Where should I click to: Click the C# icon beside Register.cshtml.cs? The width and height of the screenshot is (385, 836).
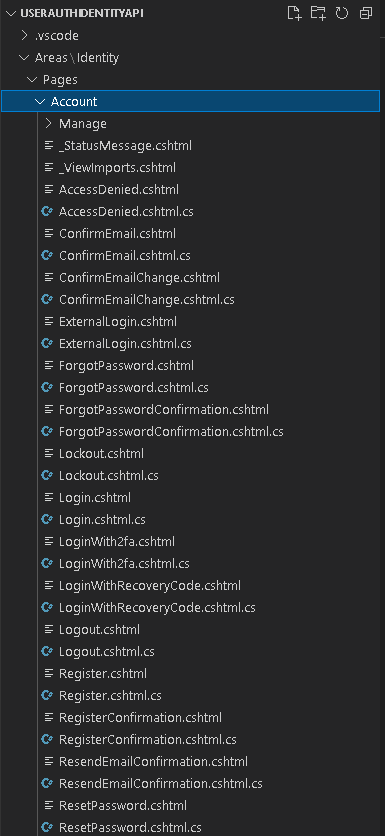pos(47,695)
